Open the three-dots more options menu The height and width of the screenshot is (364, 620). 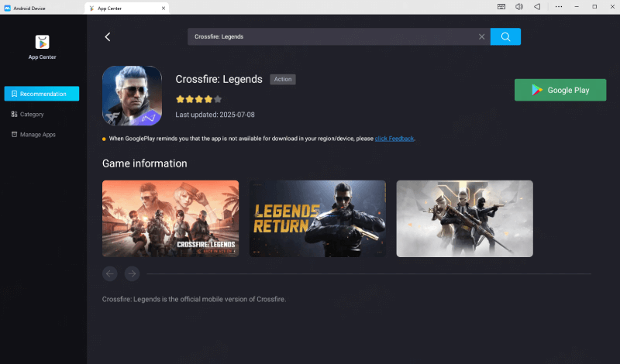559,7
